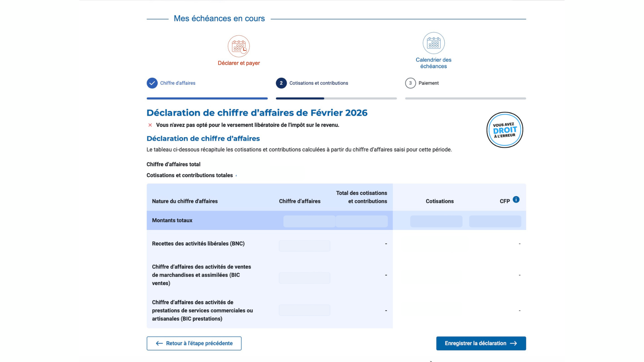The height and width of the screenshot is (362, 644).
Task: Click Enregistrer la déclaration
Action: [481, 343]
